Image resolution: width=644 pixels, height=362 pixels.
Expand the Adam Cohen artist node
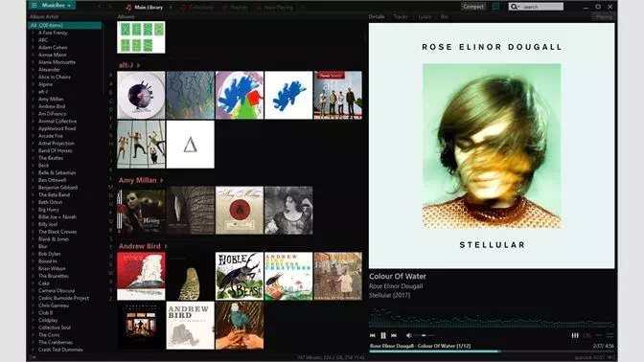coord(33,48)
